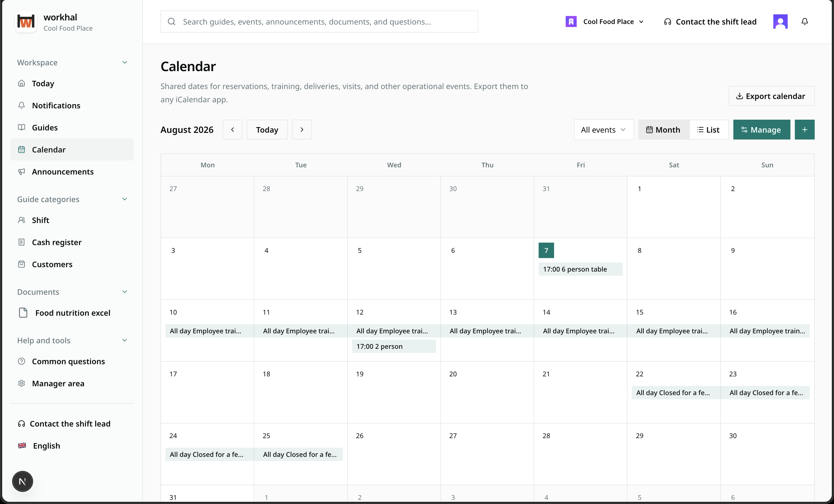834x504 pixels.
Task: Open Employee training event on Monday 10
Action: tap(210, 331)
